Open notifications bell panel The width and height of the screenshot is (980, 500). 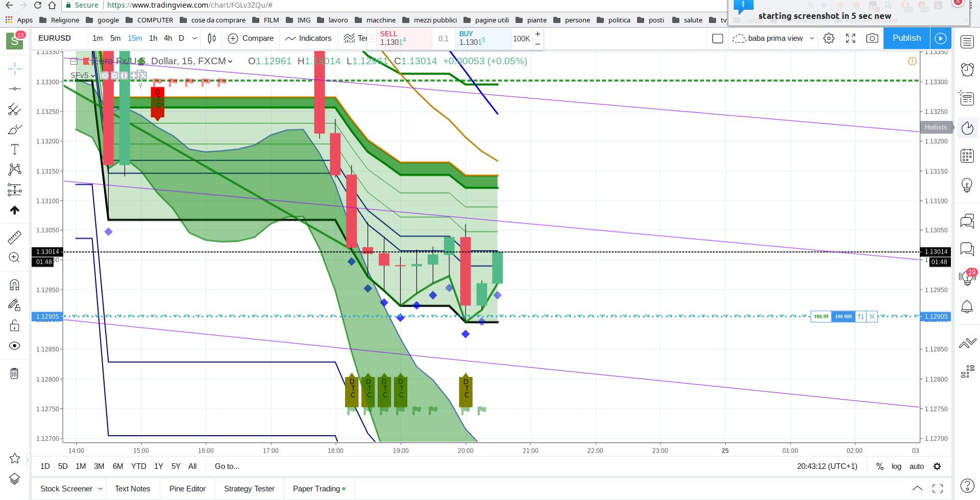click(x=967, y=306)
